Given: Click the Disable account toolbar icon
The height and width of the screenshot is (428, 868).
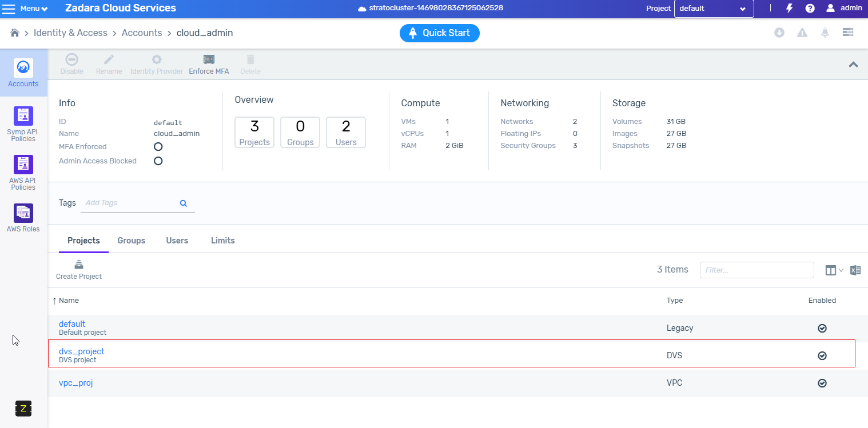Looking at the screenshot, I should tap(71, 59).
